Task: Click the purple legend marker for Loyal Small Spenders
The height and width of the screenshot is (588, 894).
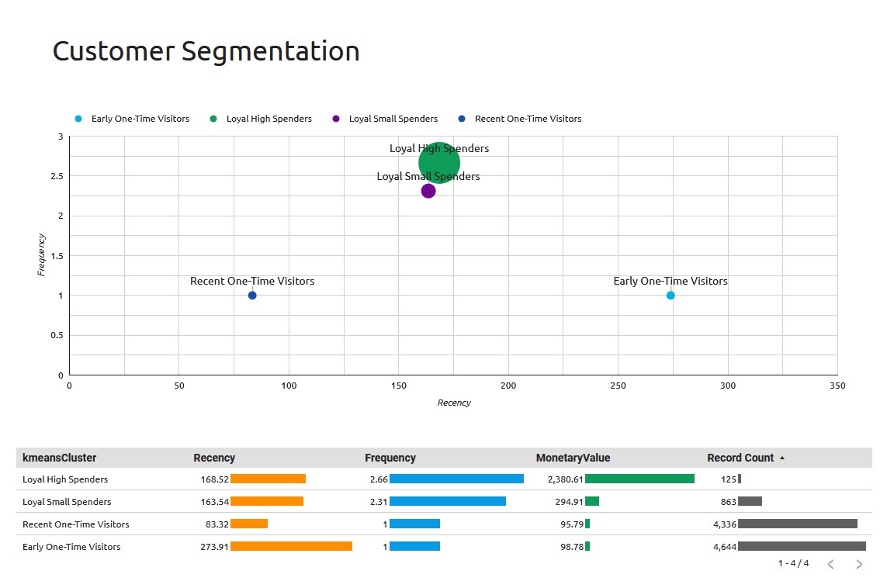Action: tap(337, 118)
